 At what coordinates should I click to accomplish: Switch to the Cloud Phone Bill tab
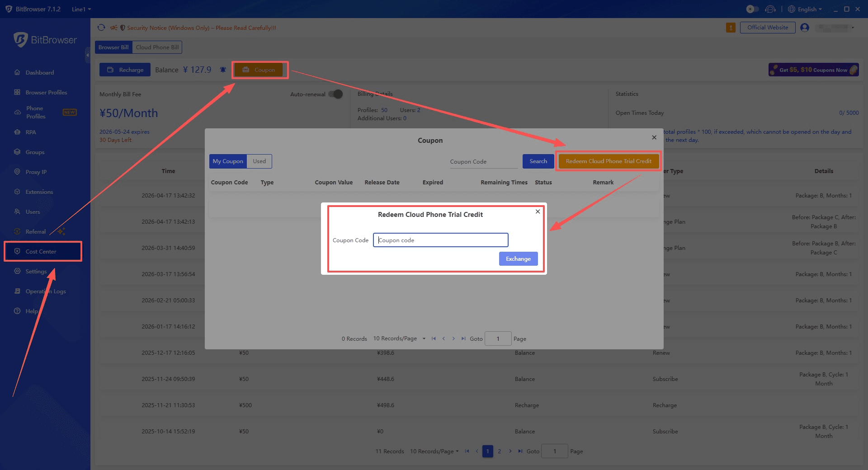[157, 47]
